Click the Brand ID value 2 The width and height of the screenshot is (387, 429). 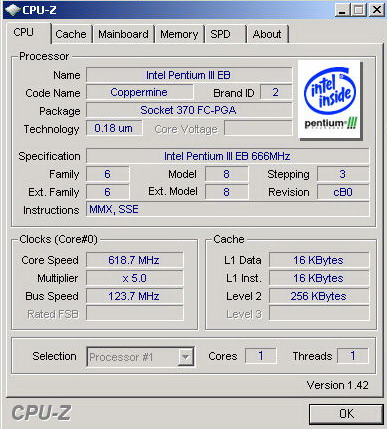(276, 92)
